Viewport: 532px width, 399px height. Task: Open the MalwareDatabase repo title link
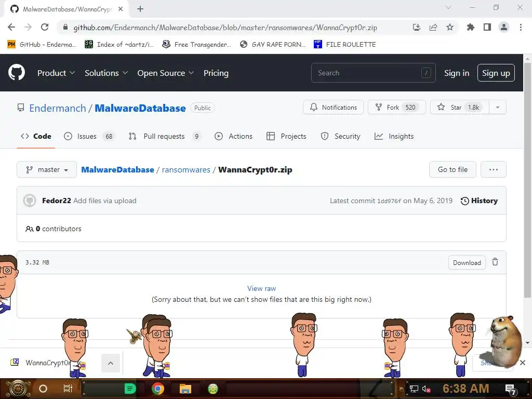point(140,108)
